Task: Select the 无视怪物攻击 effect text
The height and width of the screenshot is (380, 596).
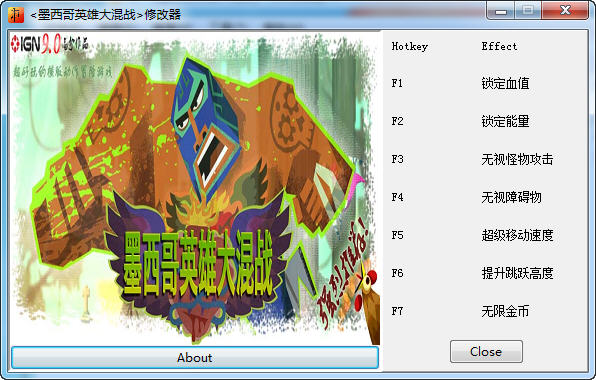Action: (517, 159)
